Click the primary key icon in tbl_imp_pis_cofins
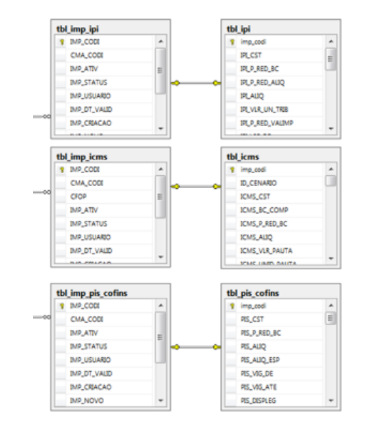The width and height of the screenshot is (373, 425). [x=61, y=306]
